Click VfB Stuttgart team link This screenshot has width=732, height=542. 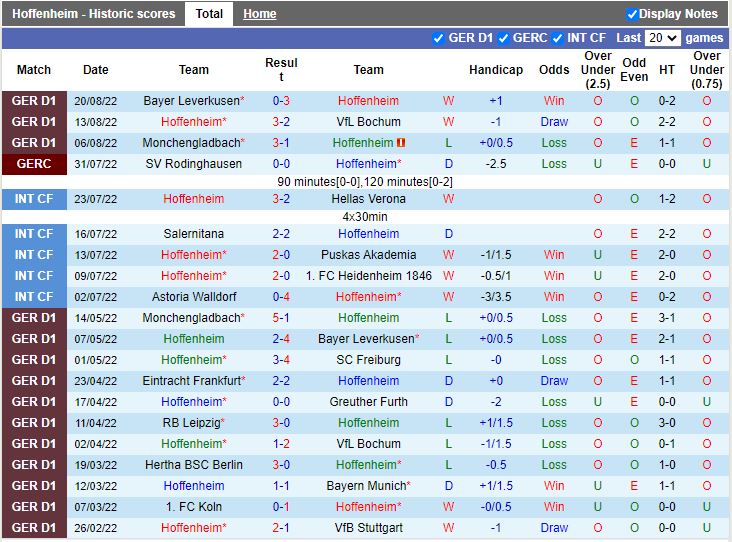pyautogui.click(x=368, y=528)
